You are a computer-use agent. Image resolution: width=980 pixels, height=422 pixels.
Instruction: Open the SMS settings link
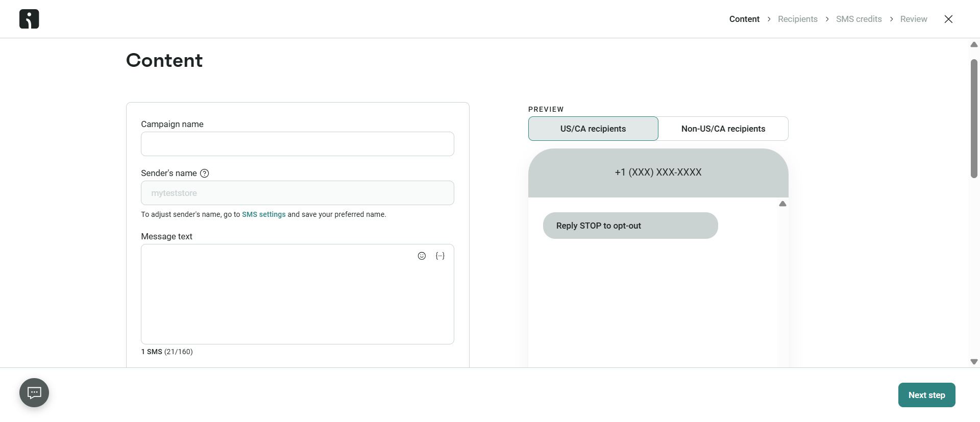coord(263,214)
